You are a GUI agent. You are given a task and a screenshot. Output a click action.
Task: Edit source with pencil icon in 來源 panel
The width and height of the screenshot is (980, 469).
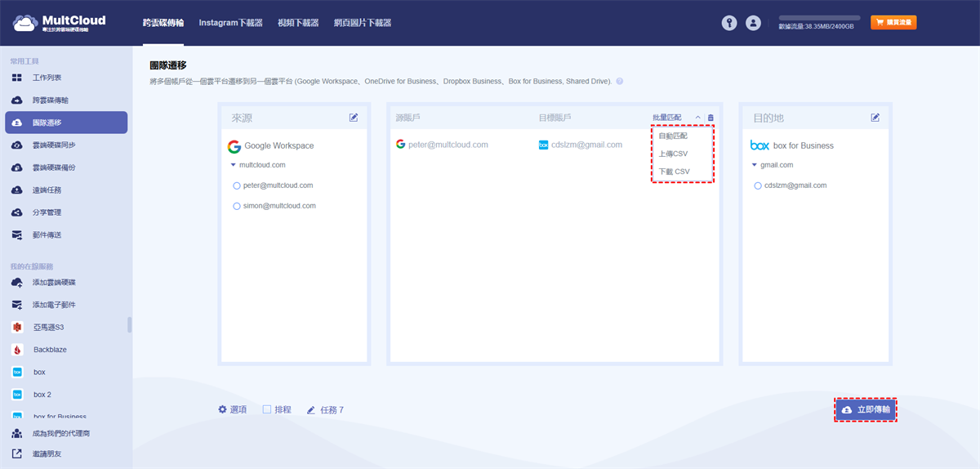(354, 118)
